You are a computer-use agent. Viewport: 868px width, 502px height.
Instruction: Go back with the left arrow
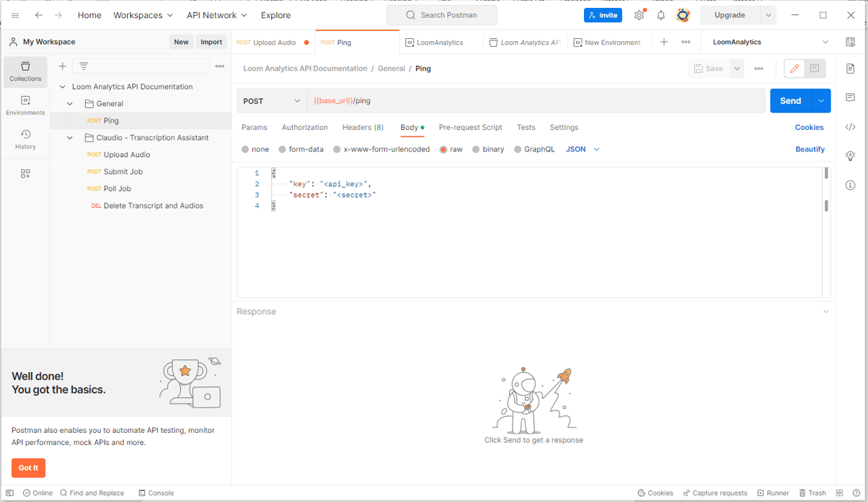click(39, 15)
